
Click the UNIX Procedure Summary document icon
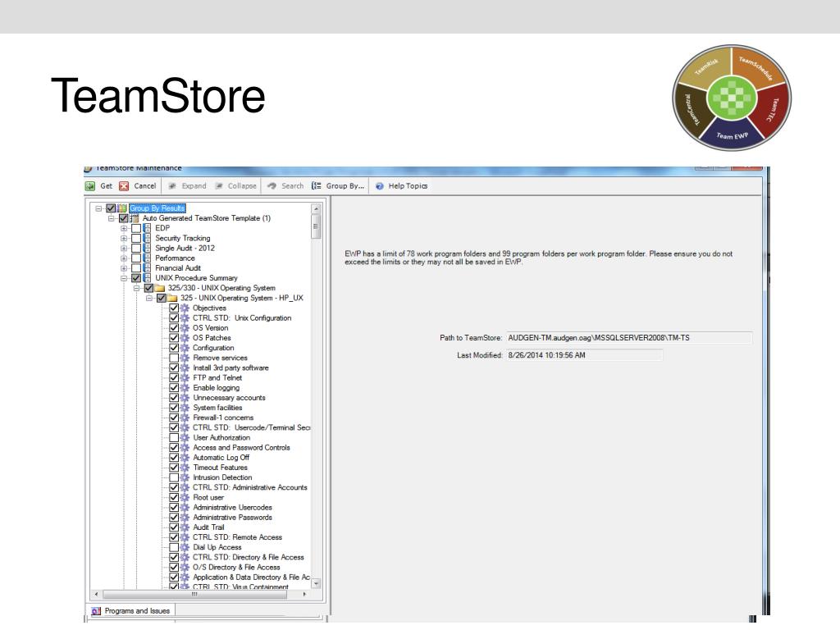(x=148, y=278)
